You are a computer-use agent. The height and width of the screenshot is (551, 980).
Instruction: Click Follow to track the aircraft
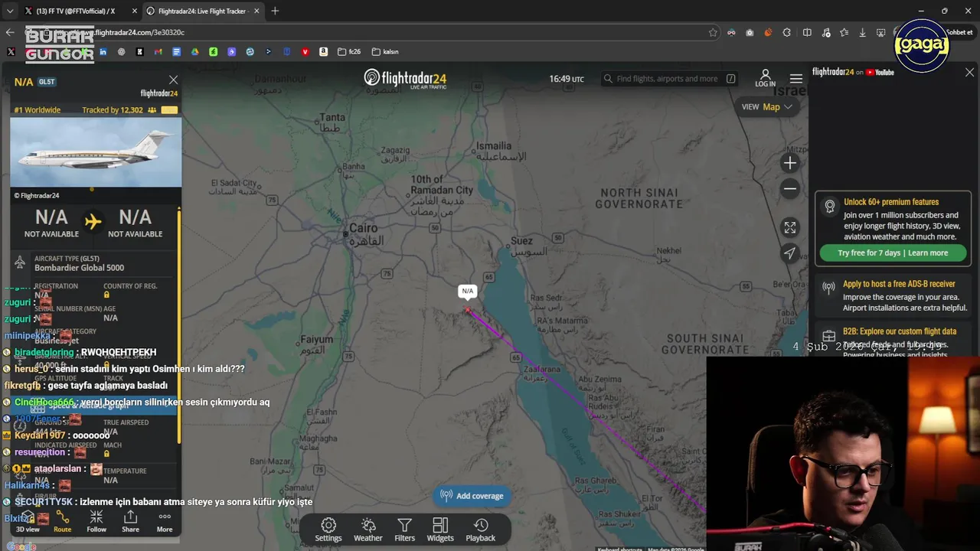(96, 522)
